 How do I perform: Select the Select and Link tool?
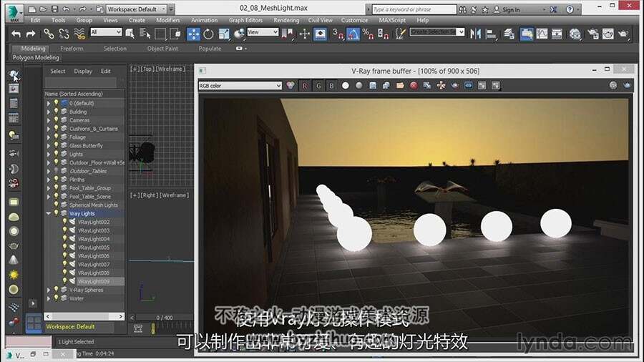[x=49, y=34]
